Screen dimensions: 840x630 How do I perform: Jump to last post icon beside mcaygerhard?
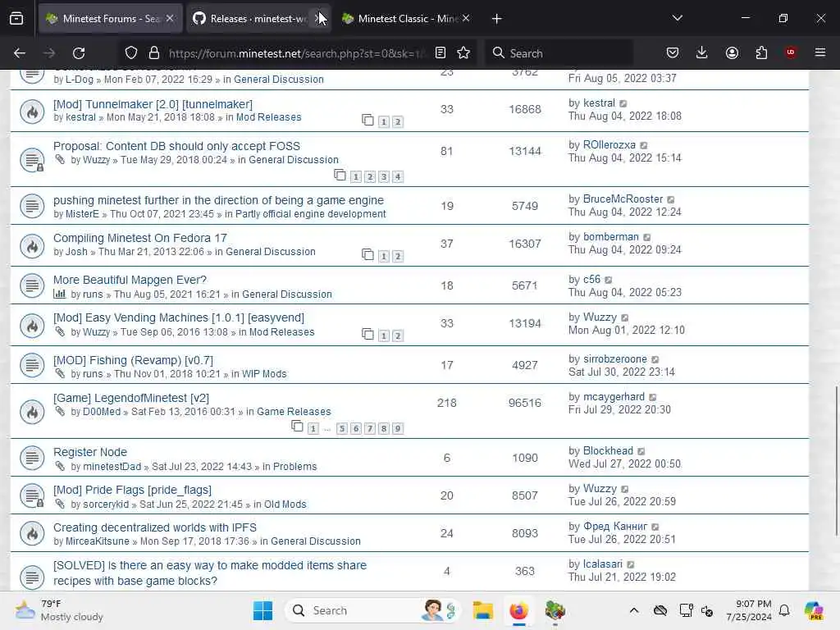click(652, 398)
